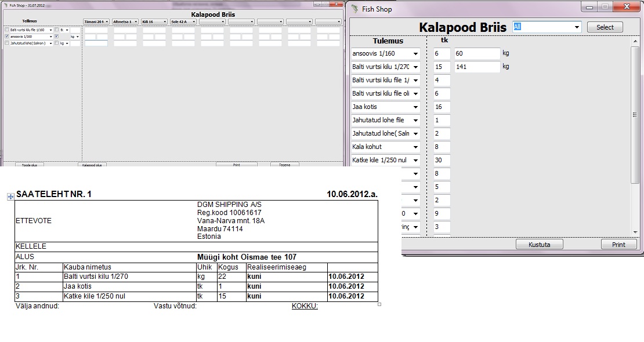Tick the checkbox beside Balti vurtsi kilu file
The height and width of the screenshot is (342, 644).
coord(6,30)
